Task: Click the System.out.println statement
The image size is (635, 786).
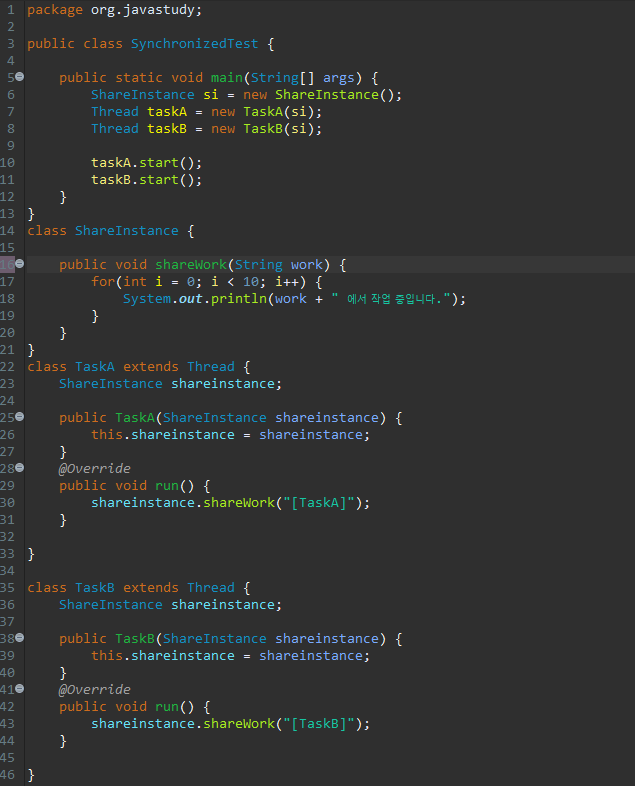Action: point(294,299)
